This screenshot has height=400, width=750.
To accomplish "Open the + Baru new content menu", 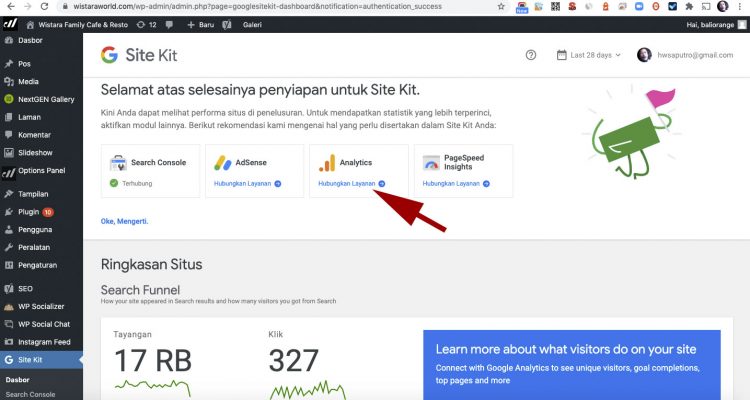I will 200,25.
